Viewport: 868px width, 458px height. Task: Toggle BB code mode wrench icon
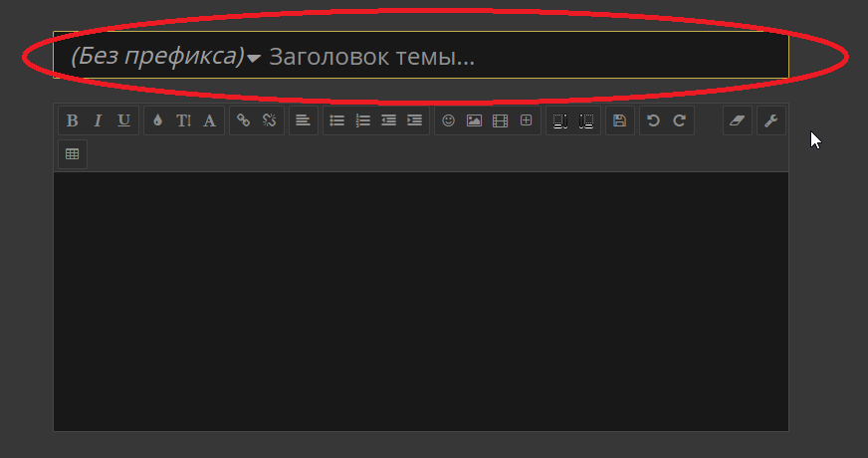771,120
